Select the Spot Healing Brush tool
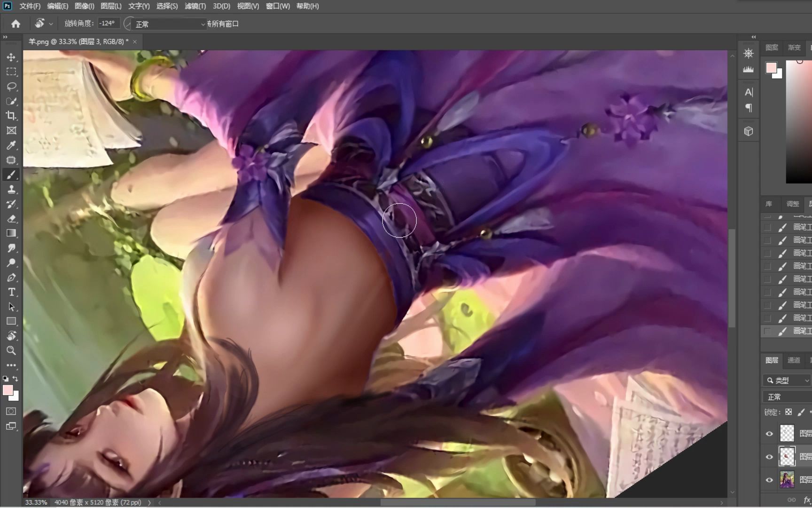 (x=11, y=160)
